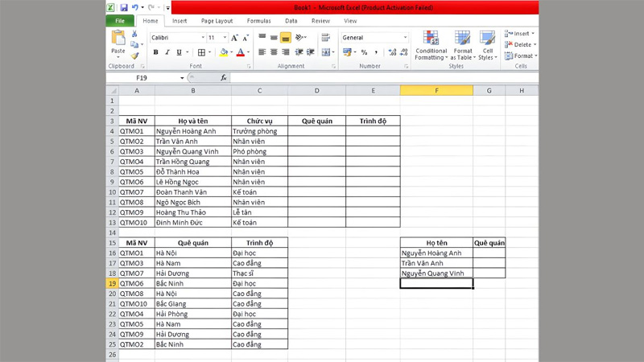This screenshot has width=644, height=362.
Task: Open Format as Table gallery
Action: 462,46
